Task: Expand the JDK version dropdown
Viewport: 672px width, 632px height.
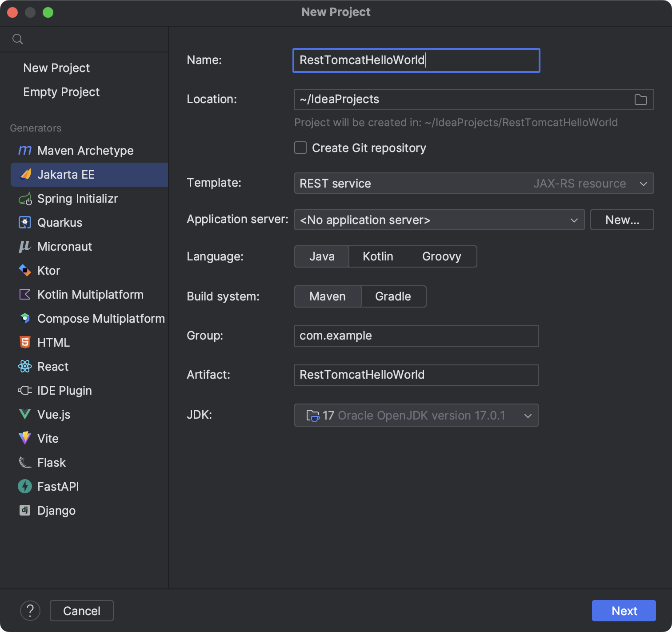Action: (528, 416)
